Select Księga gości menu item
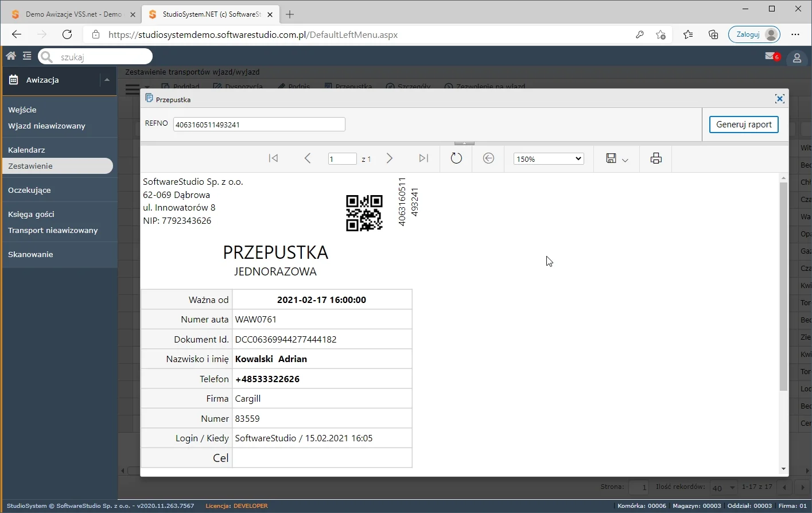812x513 pixels. (31, 214)
